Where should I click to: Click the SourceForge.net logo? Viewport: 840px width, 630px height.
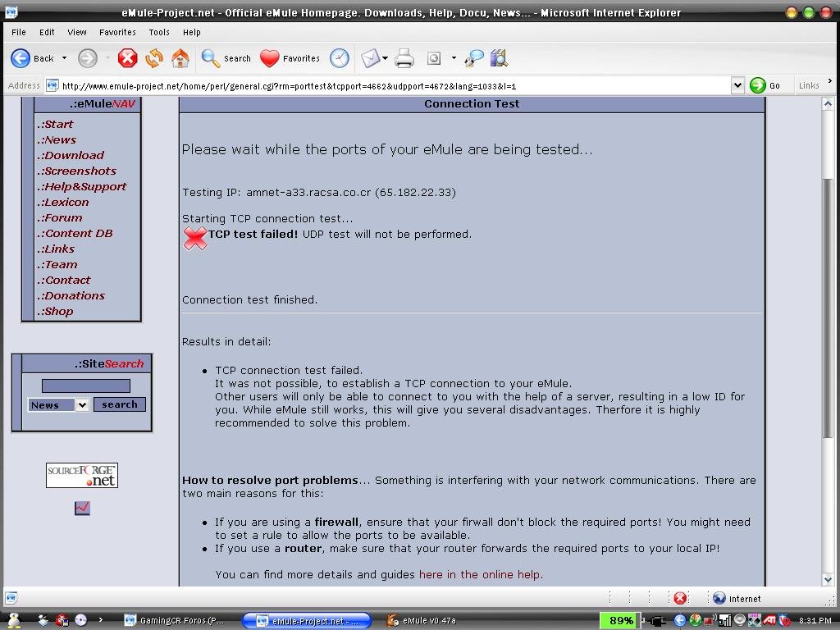pos(82,475)
